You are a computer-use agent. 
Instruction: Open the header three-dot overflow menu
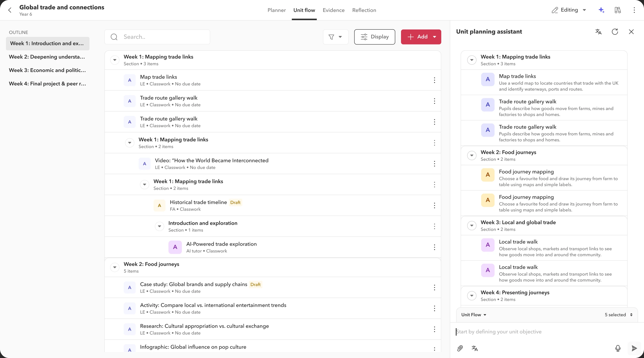(x=634, y=10)
